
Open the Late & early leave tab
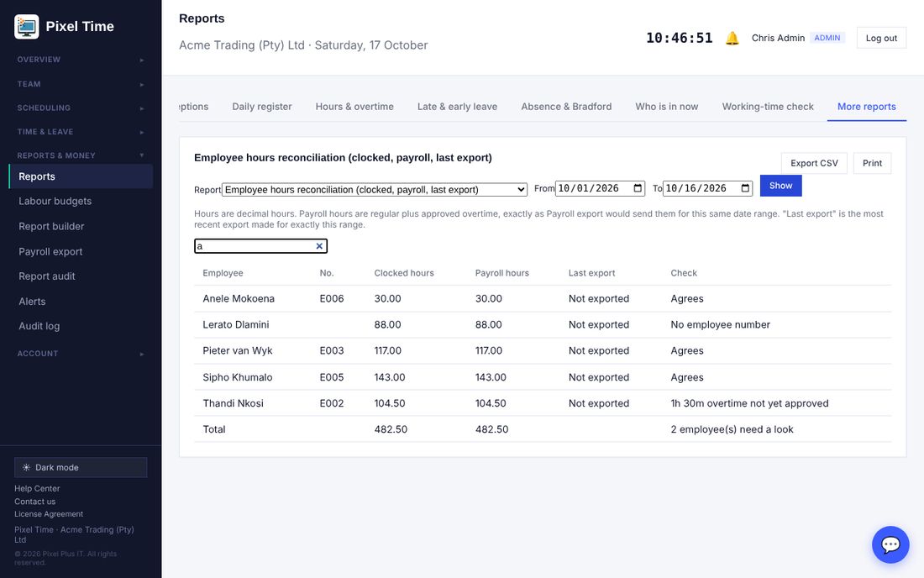(457, 107)
